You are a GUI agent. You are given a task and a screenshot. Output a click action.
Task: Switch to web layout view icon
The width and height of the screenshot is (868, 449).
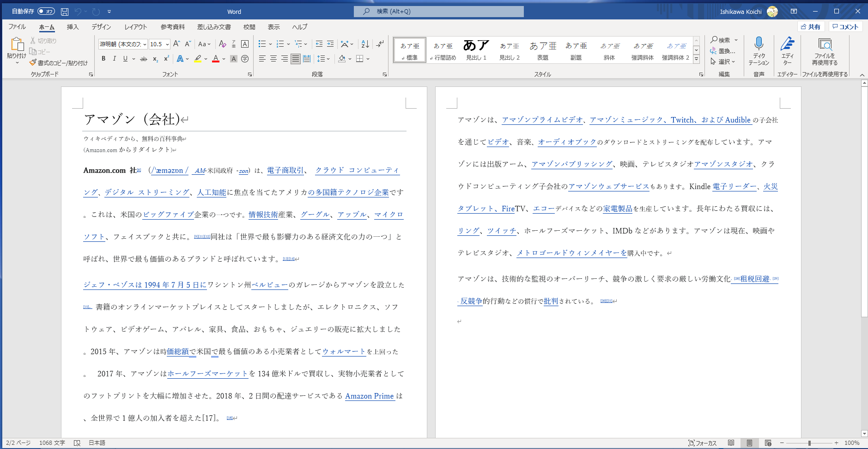tap(768, 443)
